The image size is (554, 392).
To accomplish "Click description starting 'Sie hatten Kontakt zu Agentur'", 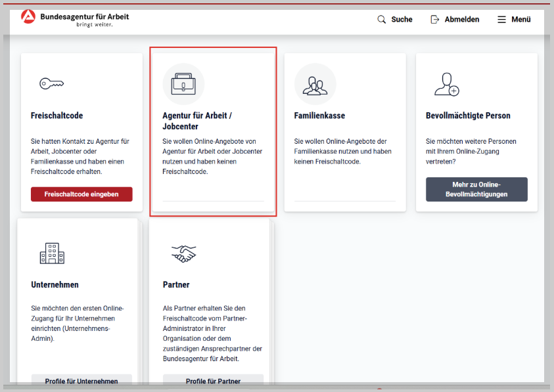I will point(80,156).
